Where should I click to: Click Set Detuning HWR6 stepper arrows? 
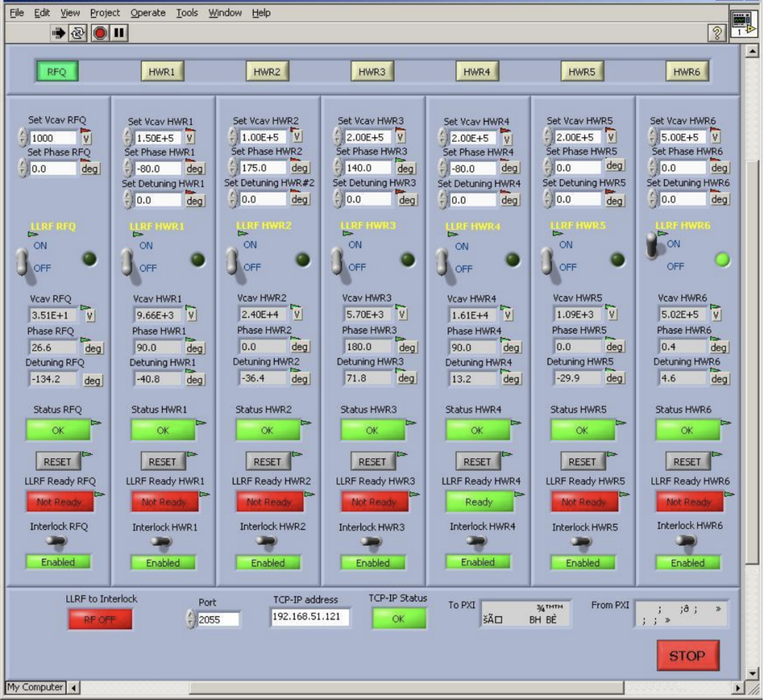(x=652, y=199)
